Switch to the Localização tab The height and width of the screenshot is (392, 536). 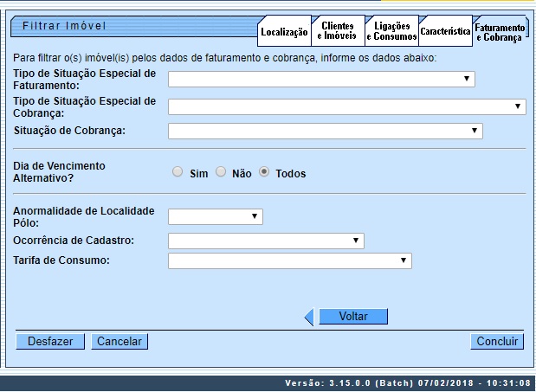tap(284, 32)
